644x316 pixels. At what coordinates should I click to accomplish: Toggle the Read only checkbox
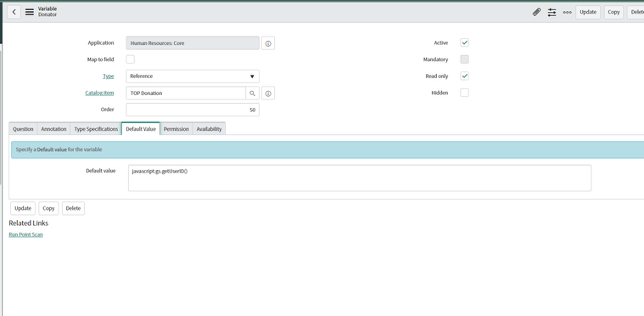464,76
